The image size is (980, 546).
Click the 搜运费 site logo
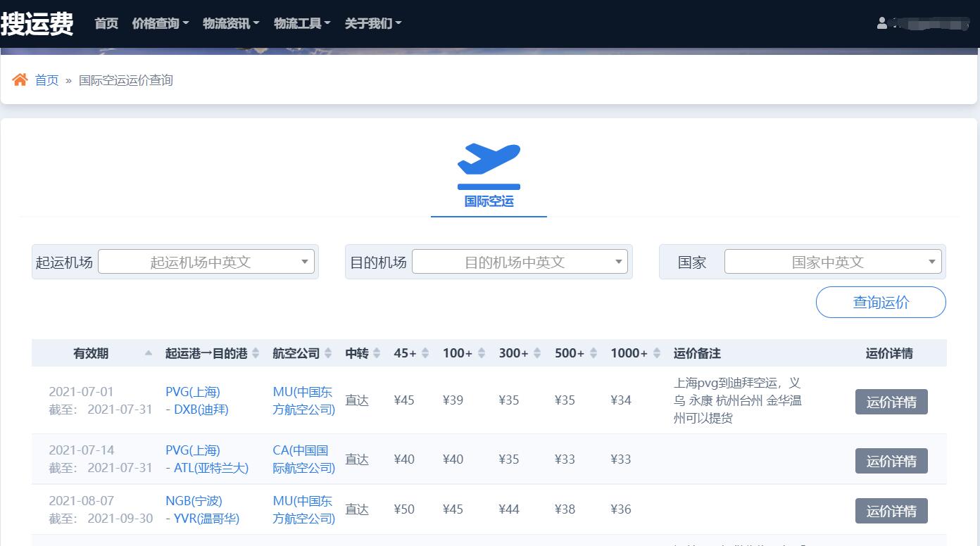[37, 23]
